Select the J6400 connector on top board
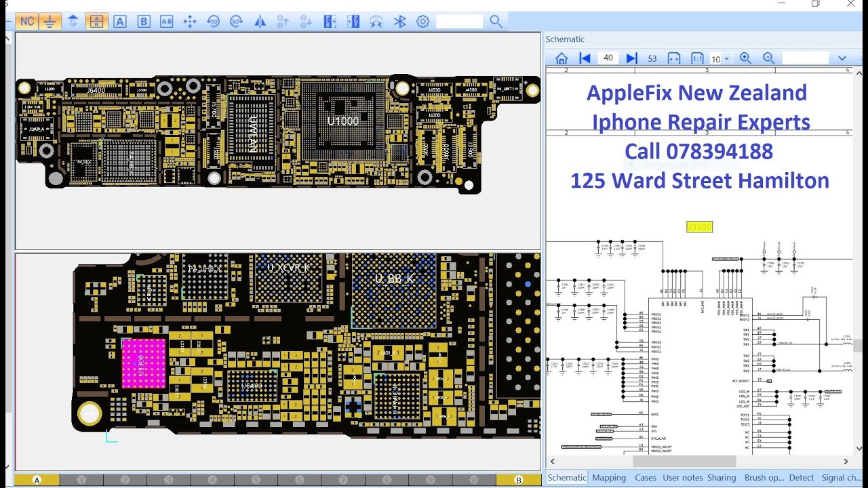Viewport: 868px width, 488px height. pyautogui.click(x=97, y=89)
